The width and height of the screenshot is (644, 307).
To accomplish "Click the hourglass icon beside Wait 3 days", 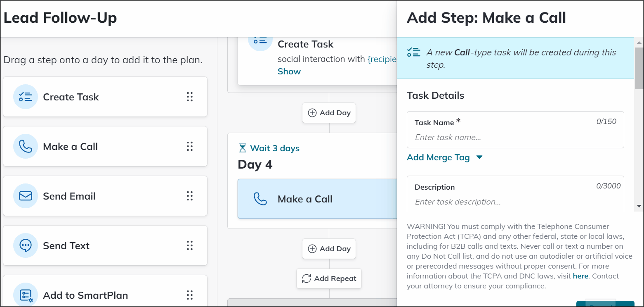I will 243,148.
